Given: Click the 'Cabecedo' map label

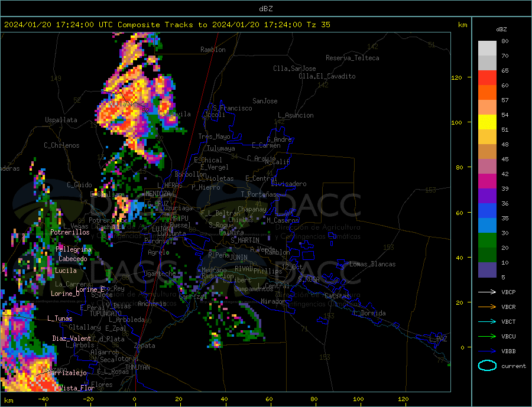Looking at the screenshot, I should coord(73,259).
